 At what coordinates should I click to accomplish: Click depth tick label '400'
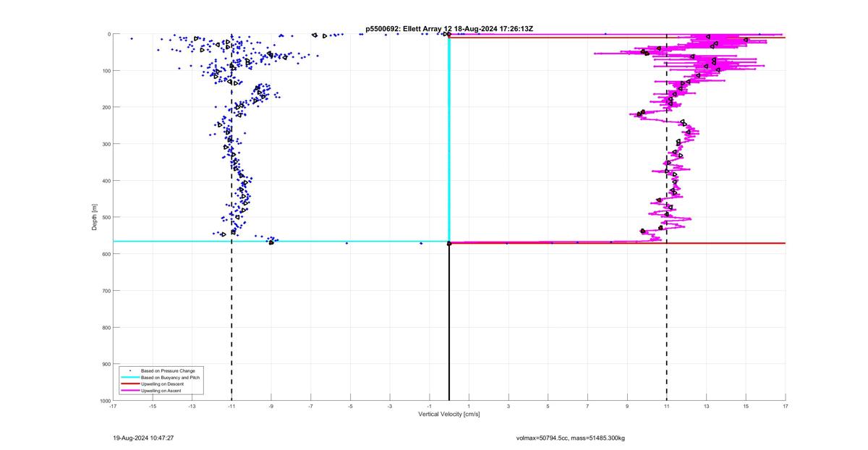106,181
